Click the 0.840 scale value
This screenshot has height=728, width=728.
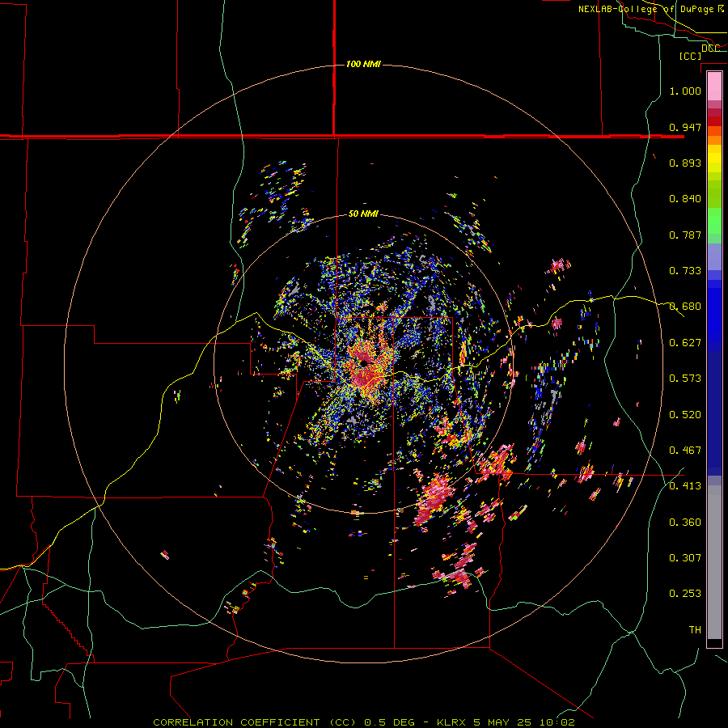685,198
